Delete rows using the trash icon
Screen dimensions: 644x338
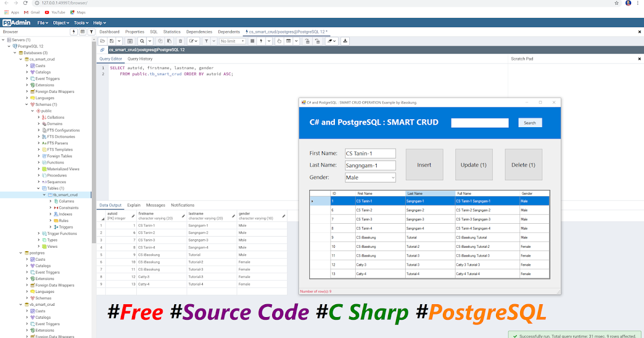click(x=180, y=41)
